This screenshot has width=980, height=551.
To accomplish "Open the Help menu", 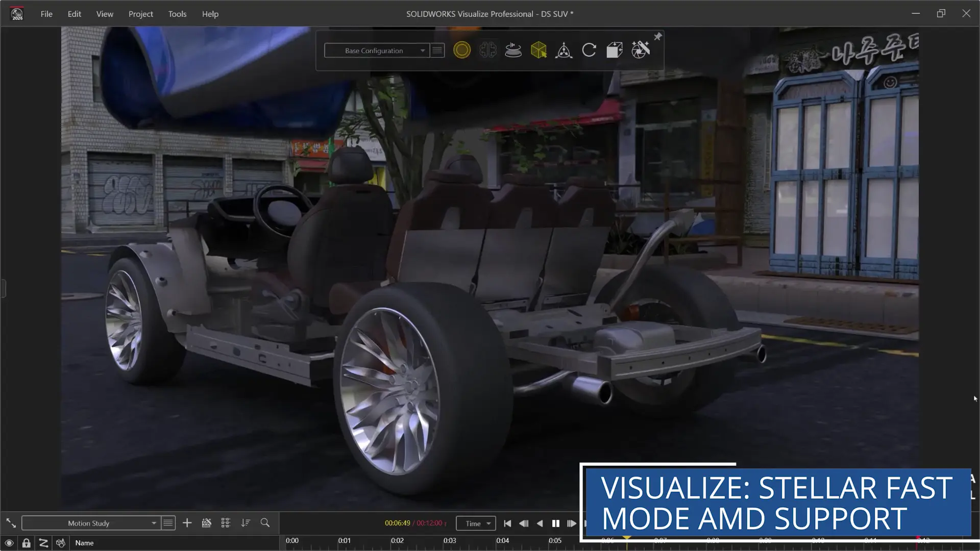I will click(x=210, y=14).
